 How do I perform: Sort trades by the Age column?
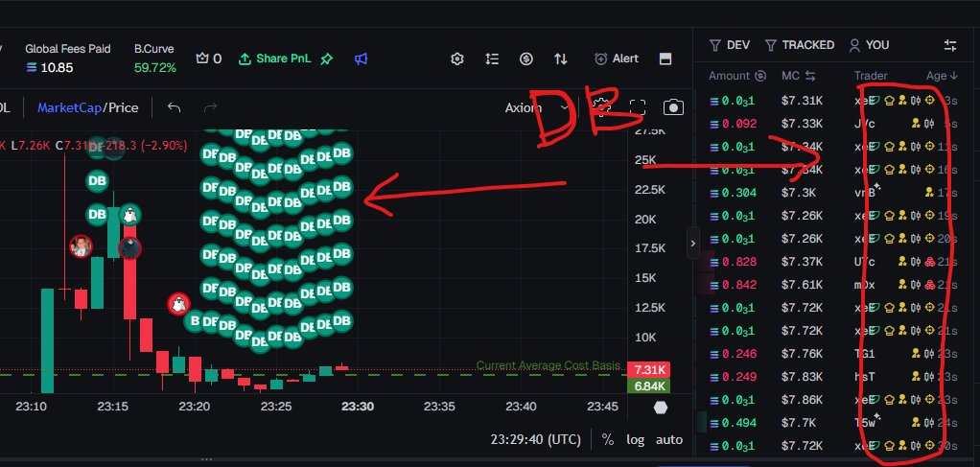(942, 76)
